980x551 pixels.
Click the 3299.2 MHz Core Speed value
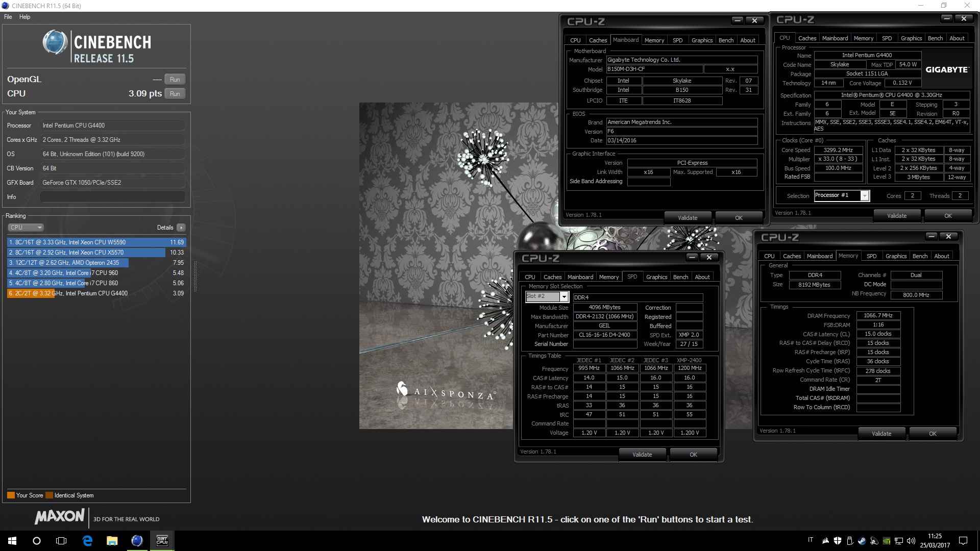tap(838, 150)
